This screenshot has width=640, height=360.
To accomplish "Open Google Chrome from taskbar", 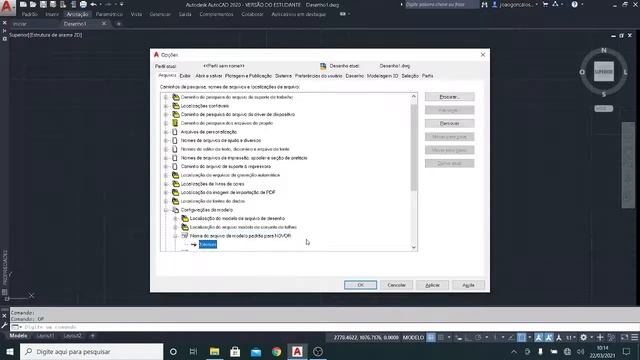I will 277,351.
